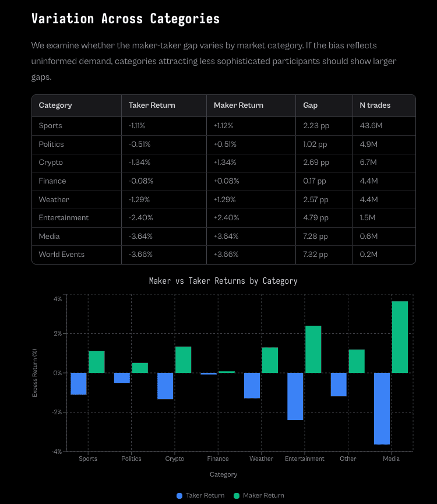The height and width of the screenshot is (504, 437).
Task: Click the Variation Across Categories heading
Action: [125, 19]
